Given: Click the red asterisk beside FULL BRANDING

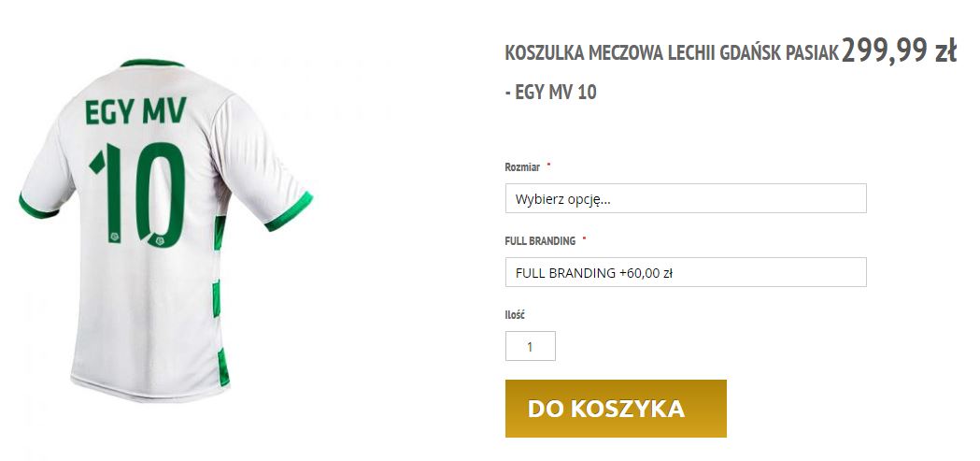Looking at the screenshot, I should [x=584, y=240].
